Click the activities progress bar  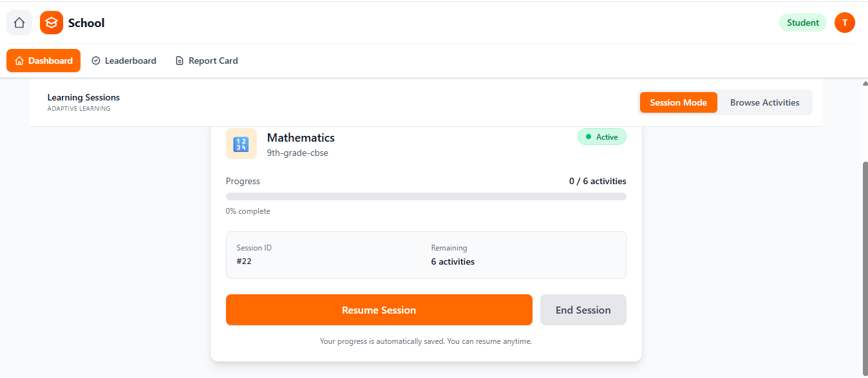[x=426, y=196]
